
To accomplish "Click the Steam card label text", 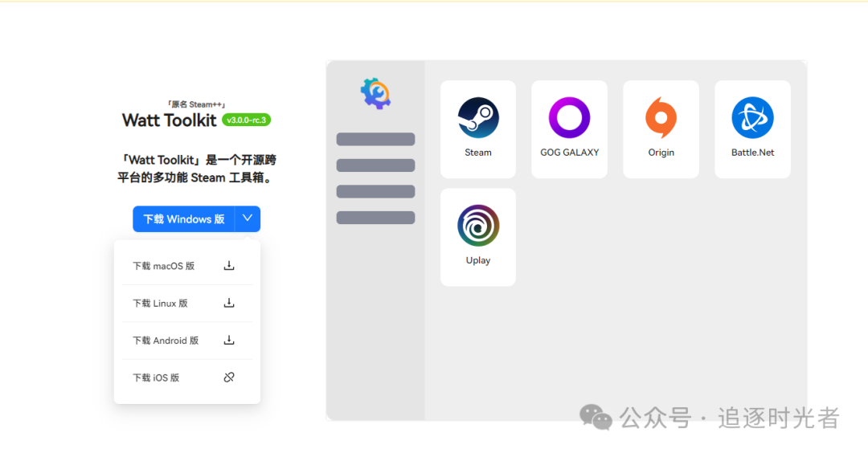I will 478,153.
